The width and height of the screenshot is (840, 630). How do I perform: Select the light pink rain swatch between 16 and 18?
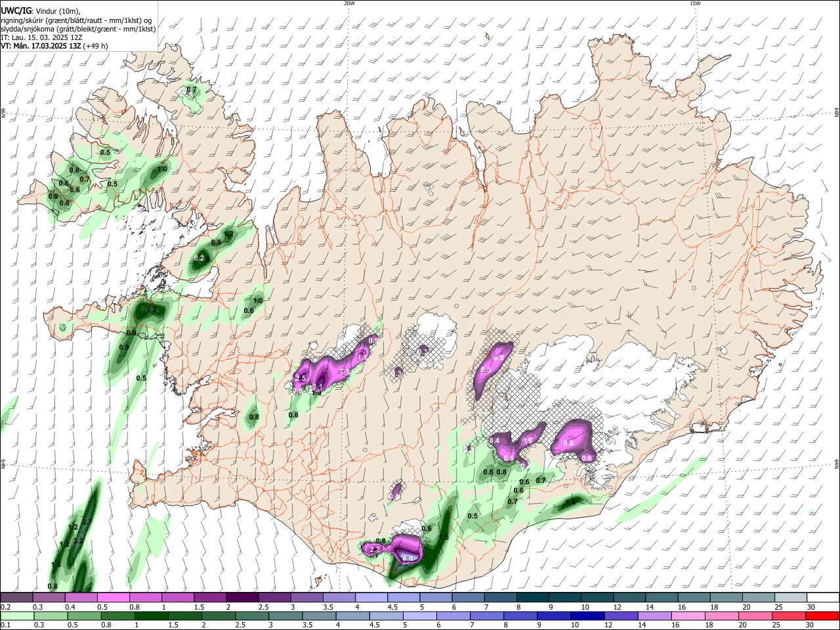click(x=688, y=616)
